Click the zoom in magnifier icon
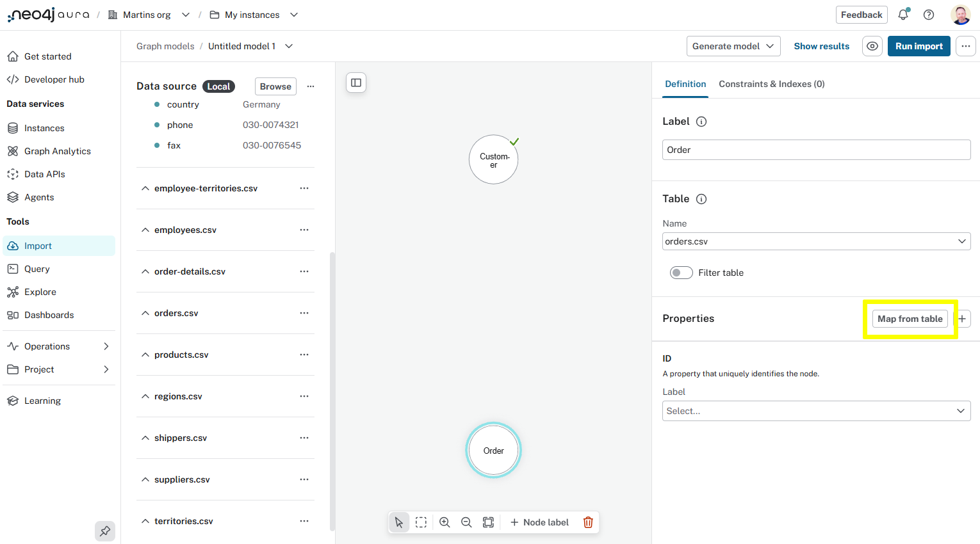The width and height of the screenshot is (980, 544). click(x=445, y=522)
